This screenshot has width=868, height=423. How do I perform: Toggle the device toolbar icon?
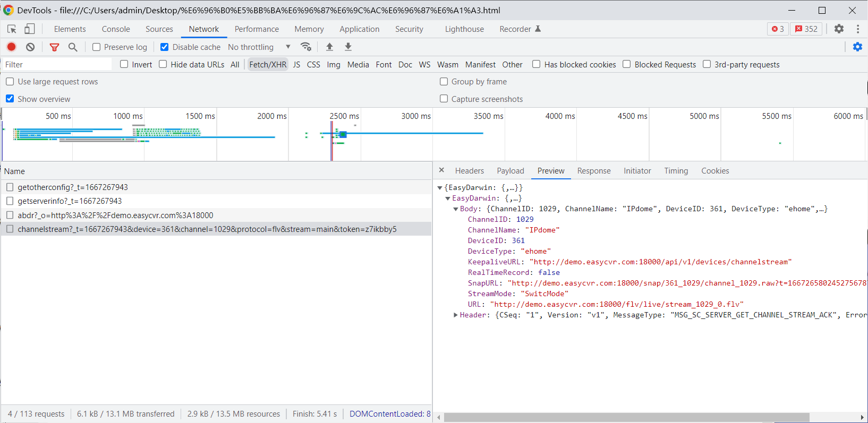point(30,29)
